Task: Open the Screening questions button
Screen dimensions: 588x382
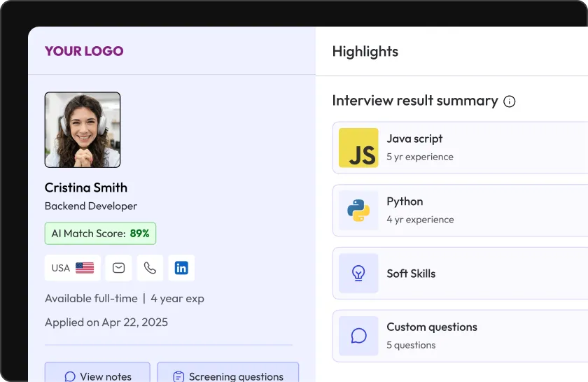Action: point(228,372)
